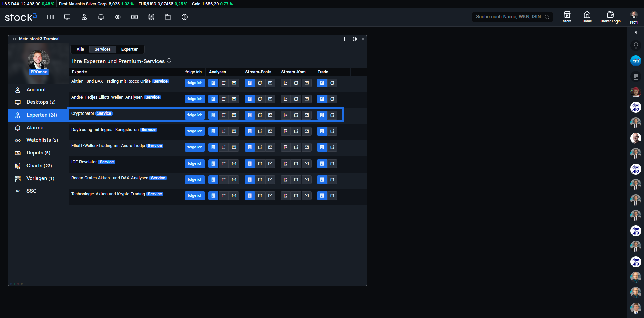
Task: Click the search field Suche nach Name, WKN, ISIN
Action: pos(512,17)
